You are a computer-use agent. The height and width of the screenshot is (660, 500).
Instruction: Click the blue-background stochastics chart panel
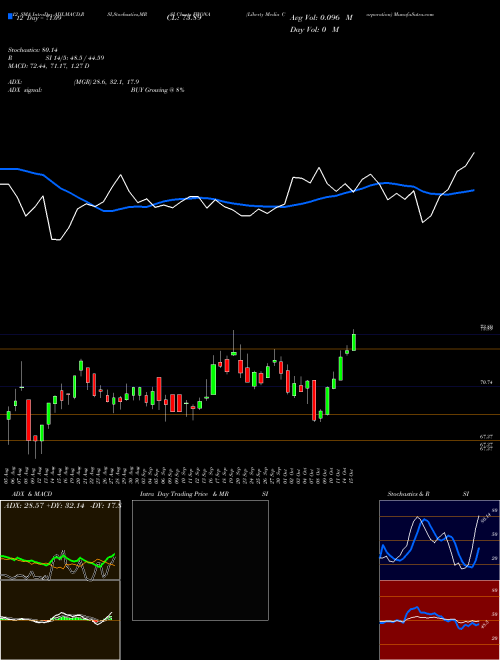(439, 540)
